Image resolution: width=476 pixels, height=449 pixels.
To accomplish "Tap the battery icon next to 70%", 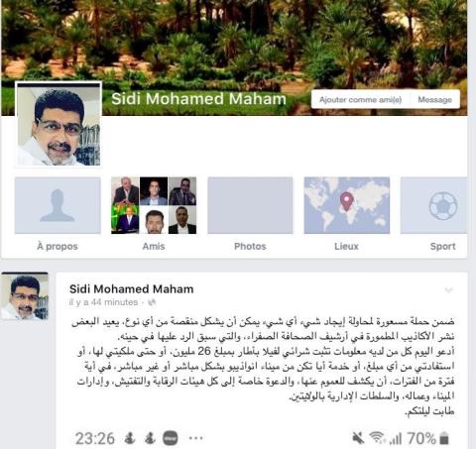I will click(444, 438).
